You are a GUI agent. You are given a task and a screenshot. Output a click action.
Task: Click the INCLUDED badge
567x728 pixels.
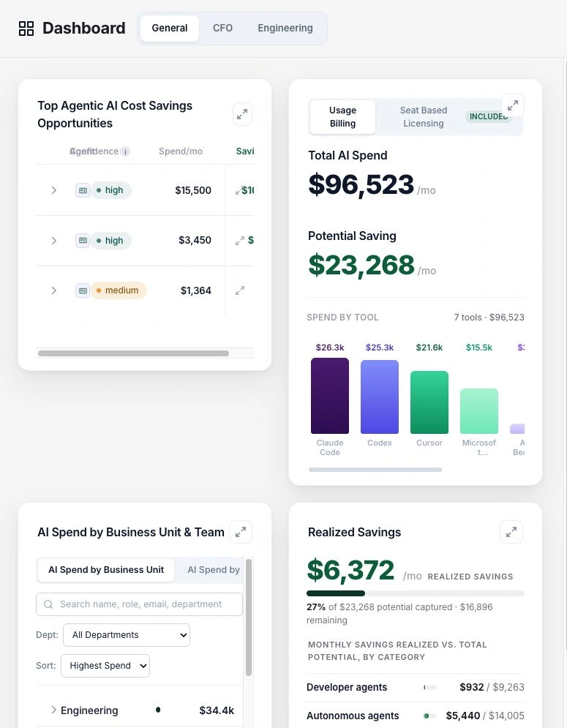pyautogui.click(x=489, y=116)
